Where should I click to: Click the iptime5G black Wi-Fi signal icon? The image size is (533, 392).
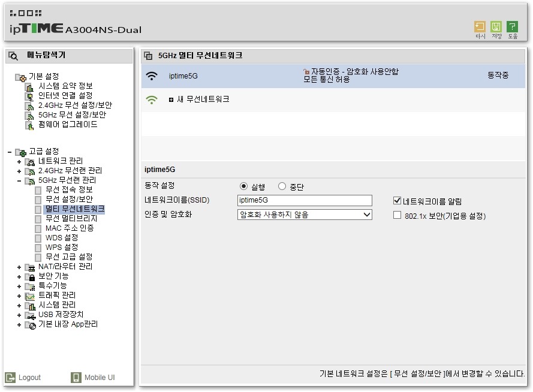pos(152,76)
